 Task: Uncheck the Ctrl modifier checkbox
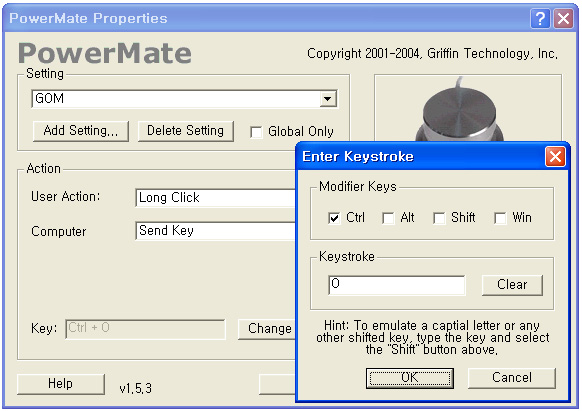(x=334, y=218)
